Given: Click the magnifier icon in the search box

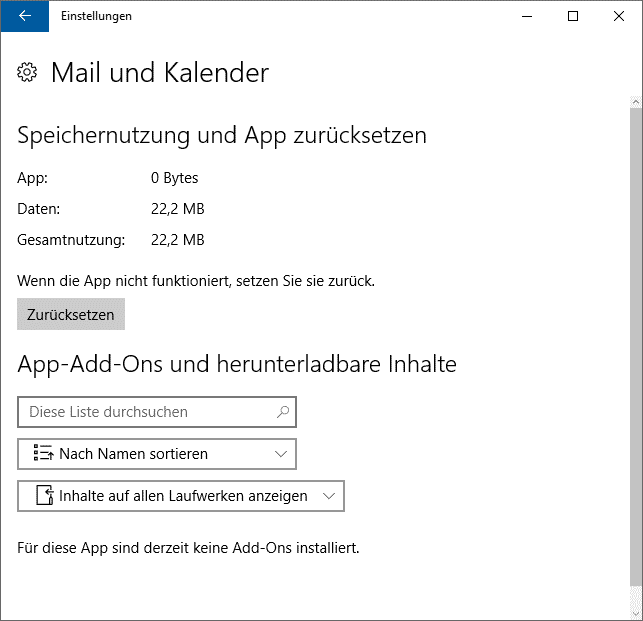Looking at the screenshot, I should (283, 412).
